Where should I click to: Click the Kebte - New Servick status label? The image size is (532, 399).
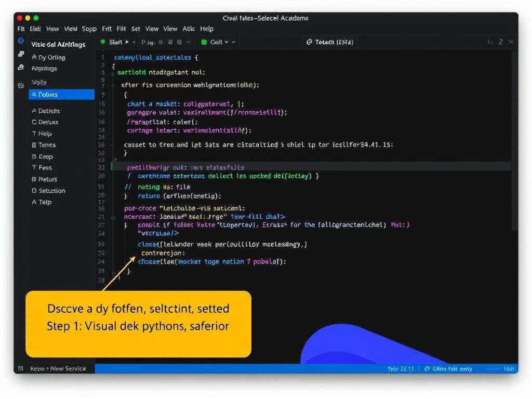click(58, 368)
